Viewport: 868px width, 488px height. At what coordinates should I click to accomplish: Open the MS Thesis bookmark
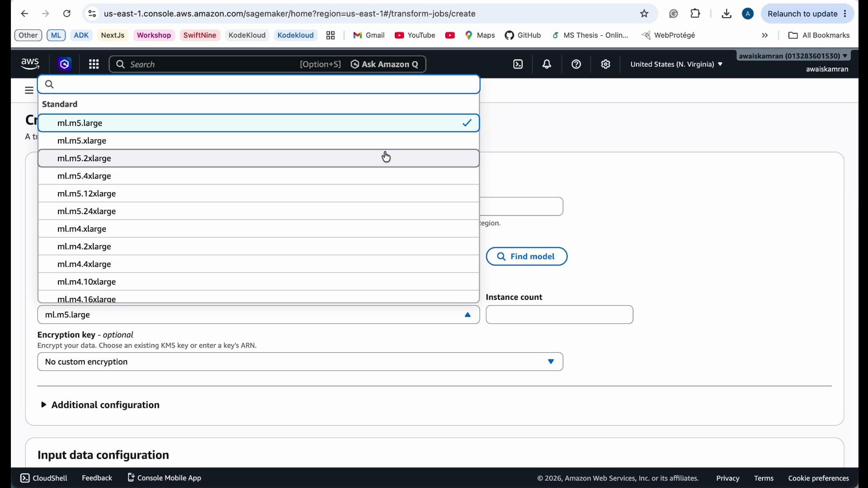590,36
